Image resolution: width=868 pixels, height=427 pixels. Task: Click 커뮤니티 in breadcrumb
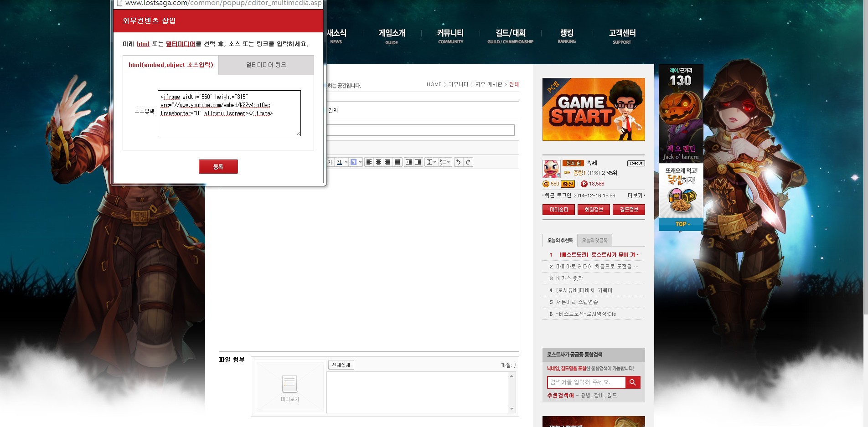coord(458,84)
